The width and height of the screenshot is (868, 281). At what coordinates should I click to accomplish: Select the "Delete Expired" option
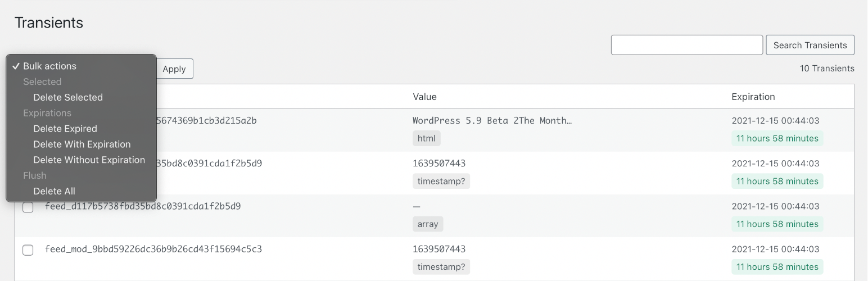coord(65,129)
